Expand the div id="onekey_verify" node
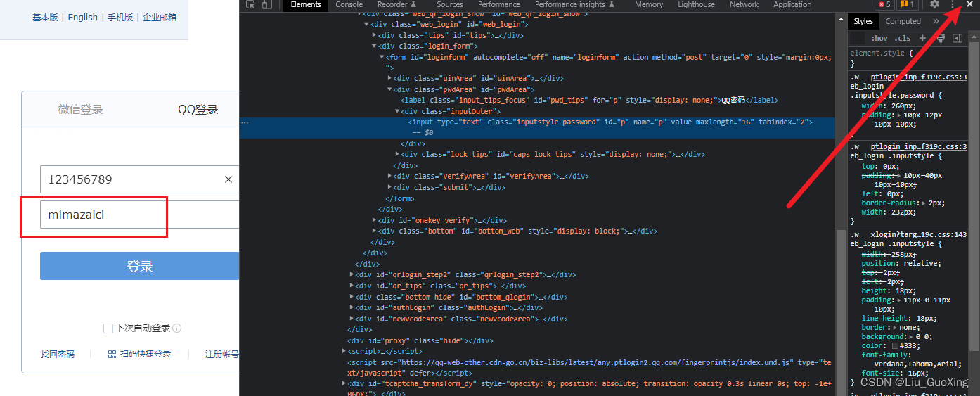This screenshot has width=980, height=396. point(374,220)
